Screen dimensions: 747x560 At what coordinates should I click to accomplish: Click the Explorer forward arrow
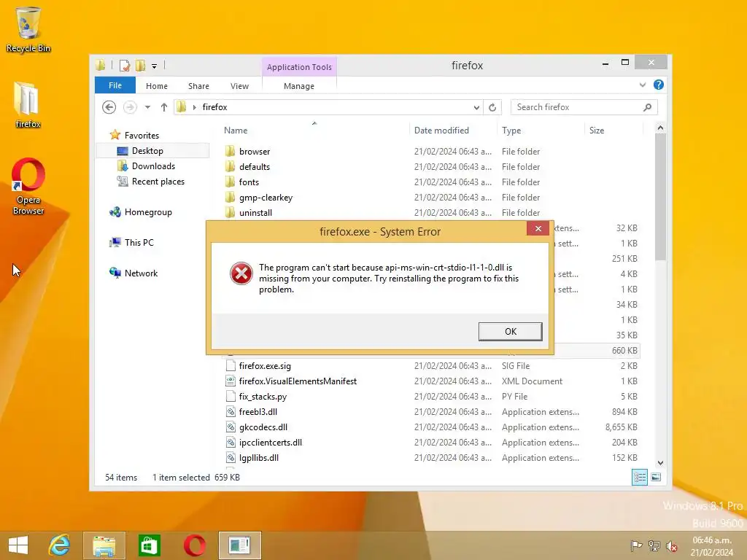pos(130,107)
